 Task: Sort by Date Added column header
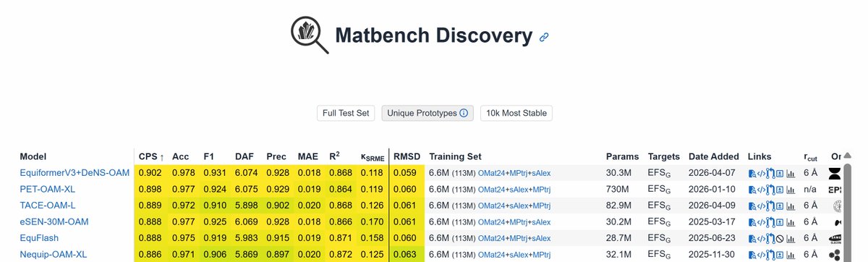(713, 156)
